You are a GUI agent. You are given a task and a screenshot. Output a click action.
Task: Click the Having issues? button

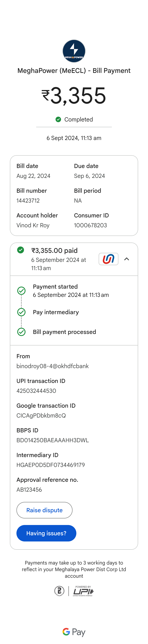click(46, 533)
